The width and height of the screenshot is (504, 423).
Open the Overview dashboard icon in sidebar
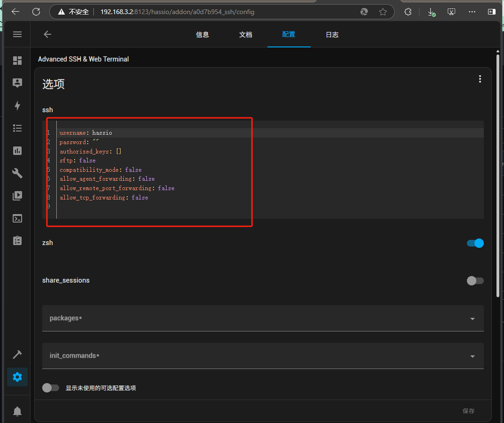(17, 61)
